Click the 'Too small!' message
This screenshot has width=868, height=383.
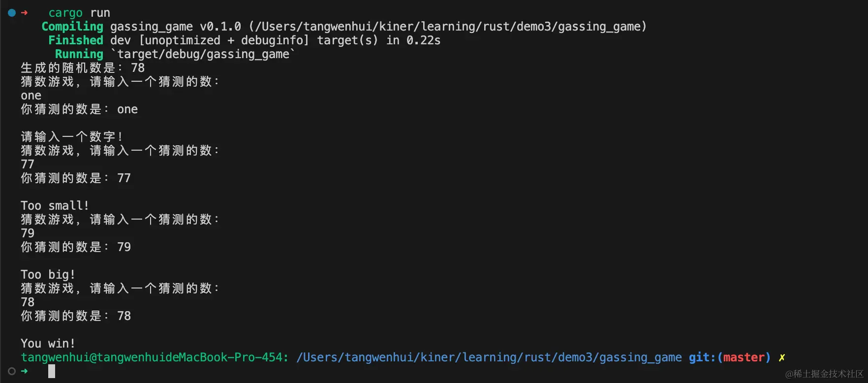tap(55, 206)
